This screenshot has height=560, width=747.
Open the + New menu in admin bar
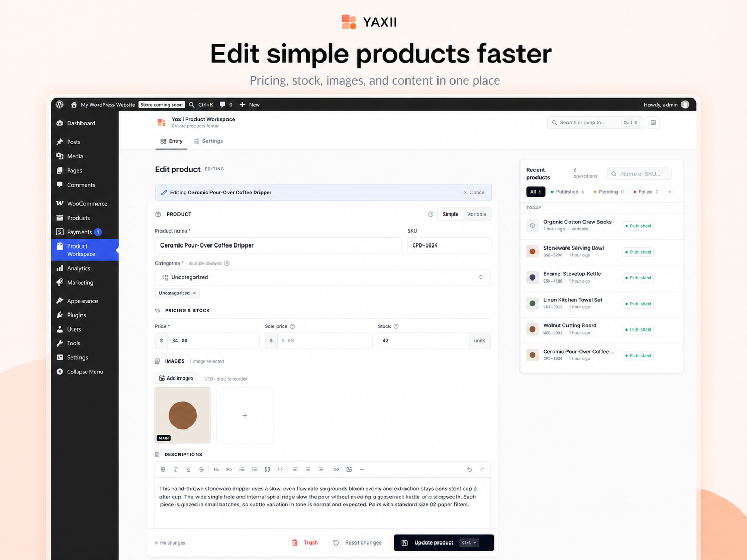250,104
